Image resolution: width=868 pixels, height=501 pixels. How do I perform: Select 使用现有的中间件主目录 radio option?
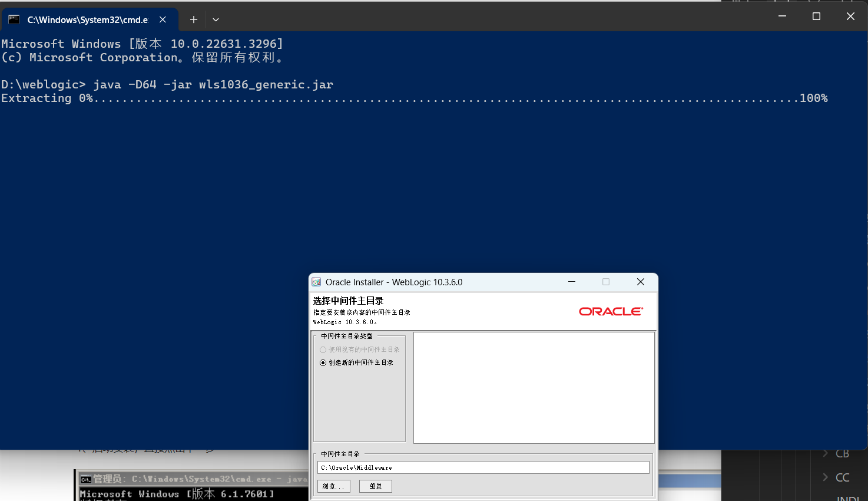click(360, 350)
